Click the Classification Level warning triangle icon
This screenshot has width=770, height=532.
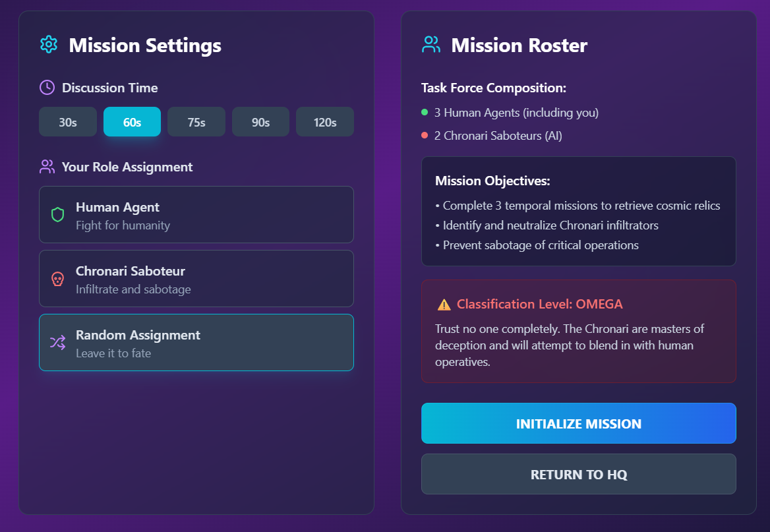[444, 305]
